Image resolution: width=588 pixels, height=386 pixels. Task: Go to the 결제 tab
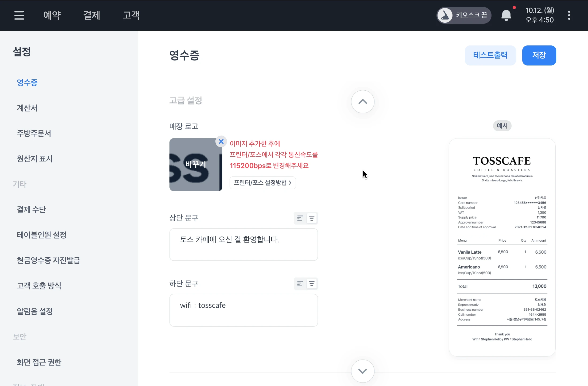92,15
